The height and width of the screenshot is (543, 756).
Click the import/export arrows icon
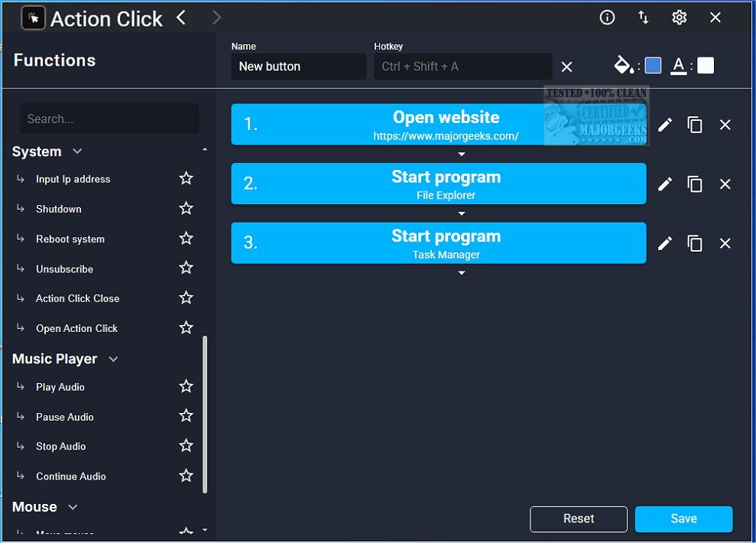click(x=643, y=18)
